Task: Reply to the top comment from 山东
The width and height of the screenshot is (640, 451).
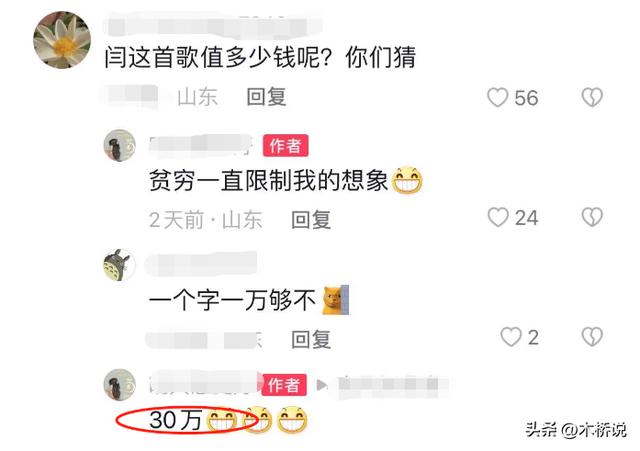Action: pos(266,97)
